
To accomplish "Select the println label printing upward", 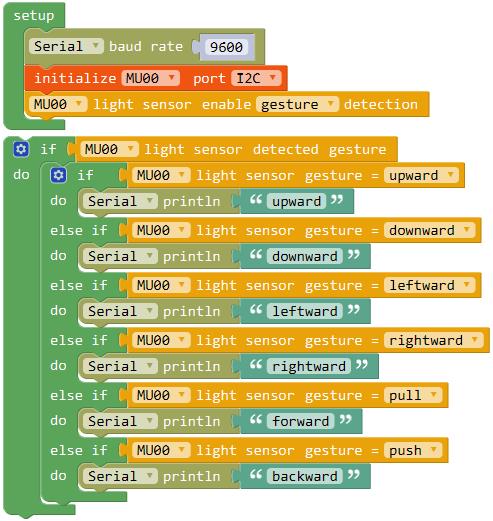I will tap(192, 201).
